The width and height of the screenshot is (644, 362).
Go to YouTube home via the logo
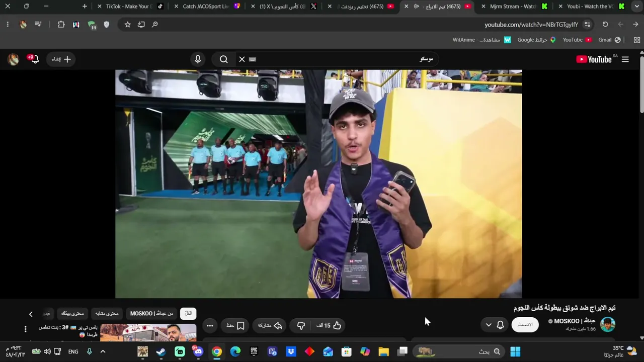tap(594, 59)
